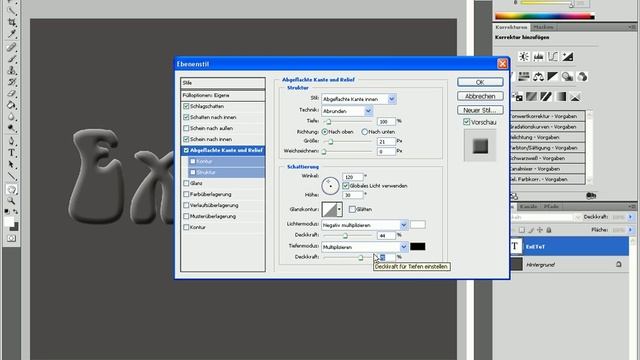The height and width of the screenshot is (360, 640).
Task: Select the Eyedropper tool
Action: tap(11, 34)
